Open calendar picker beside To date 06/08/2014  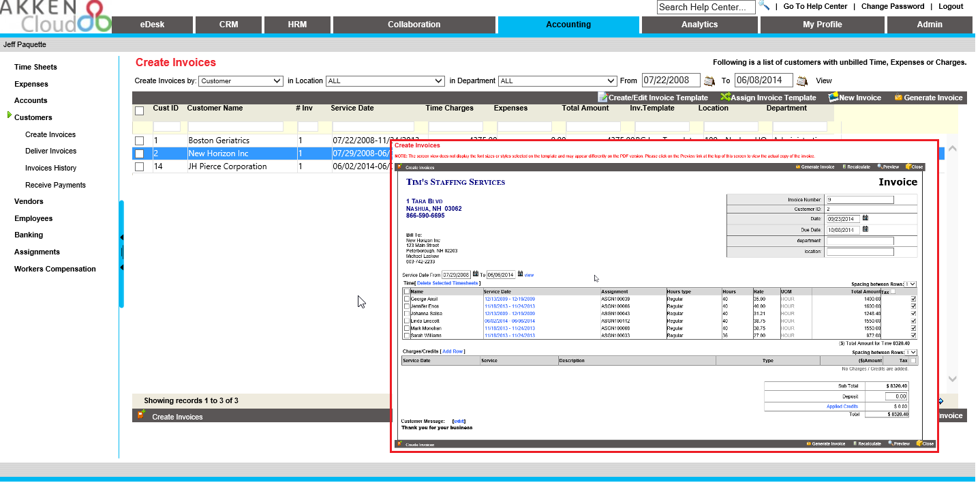pos(802,81)
